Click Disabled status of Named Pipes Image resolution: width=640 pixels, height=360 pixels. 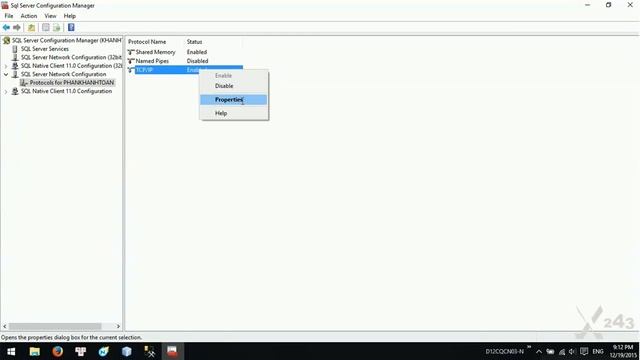[197, 61]
